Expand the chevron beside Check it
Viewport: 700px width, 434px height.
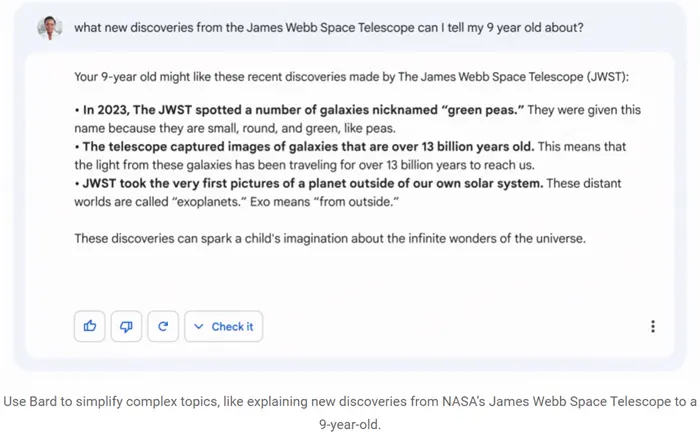click(x=199, y=326)
